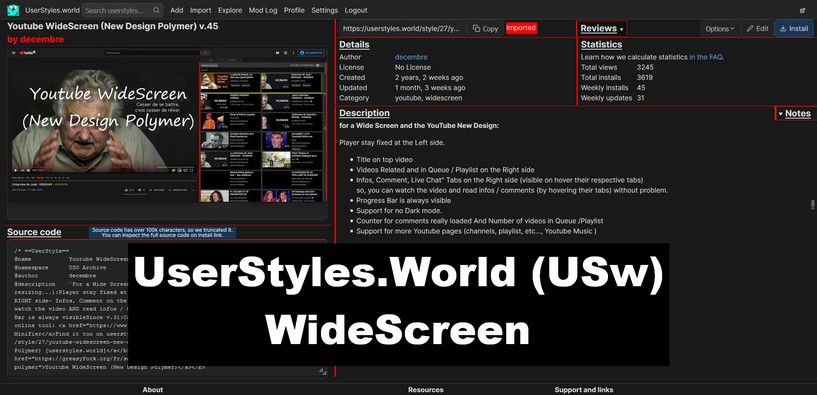The height and width of the screenshot is (395, 817).
Task: Go to the Explore page
Action: [230, 10]
